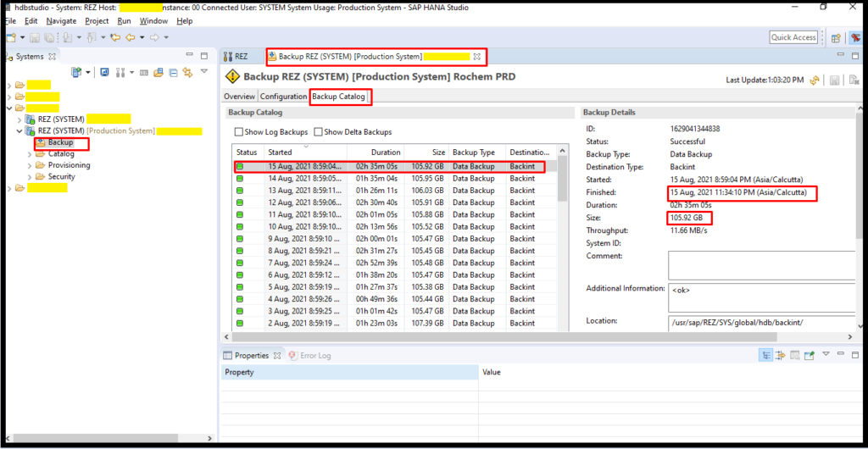The image size is (868, 449).
Task: Select the SAP HANA Administration perspective icon
Action: pos(856,37)
